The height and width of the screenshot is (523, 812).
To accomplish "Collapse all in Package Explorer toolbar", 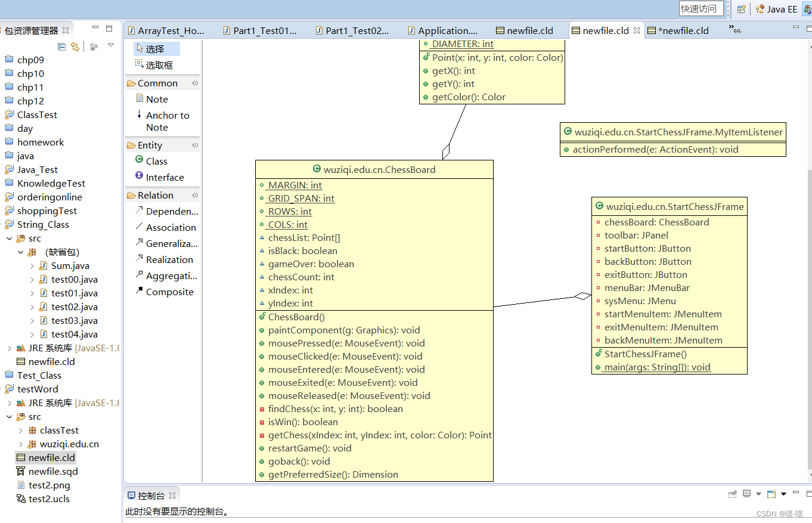I will [x=62, y=47].
